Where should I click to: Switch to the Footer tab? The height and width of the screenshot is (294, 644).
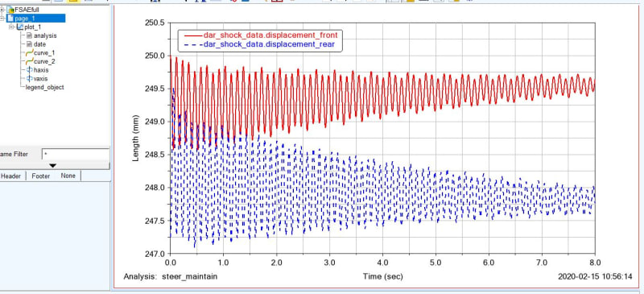pos(41,176)
